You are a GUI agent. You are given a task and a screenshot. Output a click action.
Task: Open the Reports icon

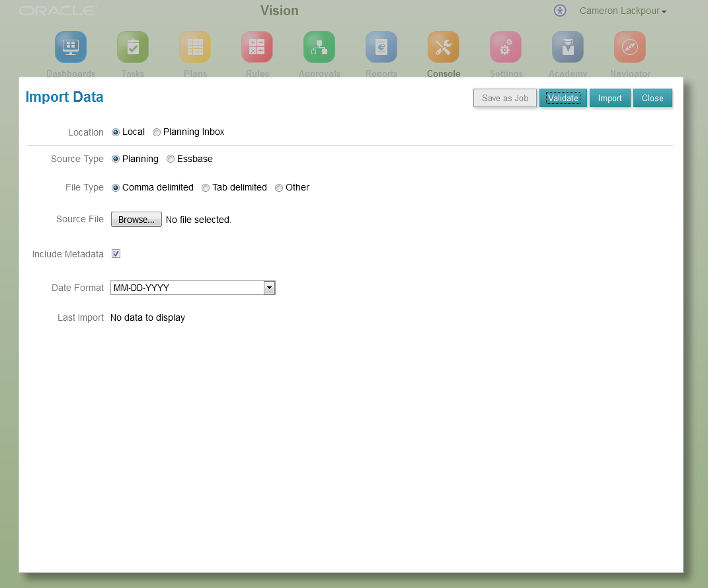point(381,47)
